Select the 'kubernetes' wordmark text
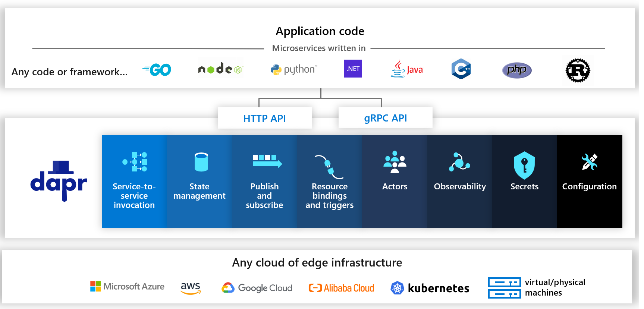Viewport: 644px width, 309px height. pyautogui.click(x=439, y=288)
